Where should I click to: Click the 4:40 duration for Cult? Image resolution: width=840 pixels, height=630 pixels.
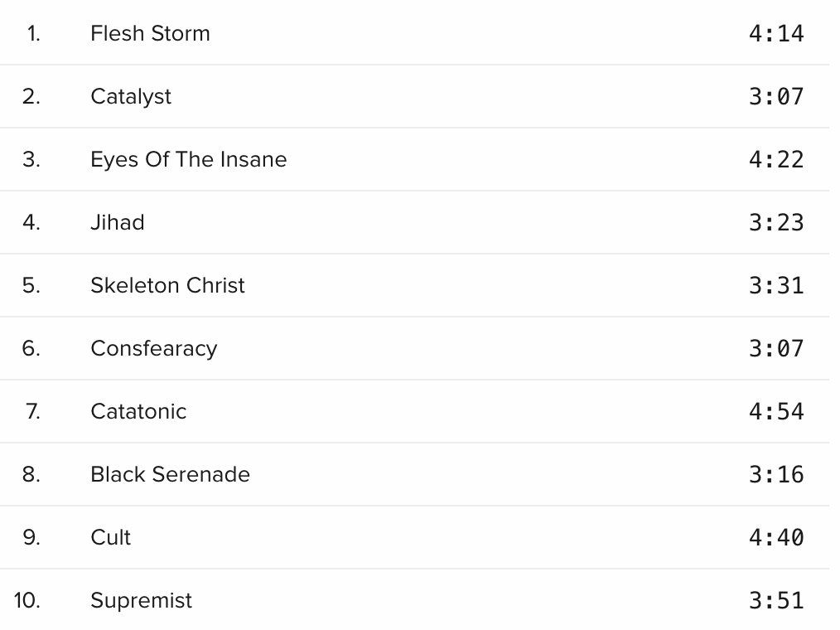pyautogui.click(x=776, y=537)
